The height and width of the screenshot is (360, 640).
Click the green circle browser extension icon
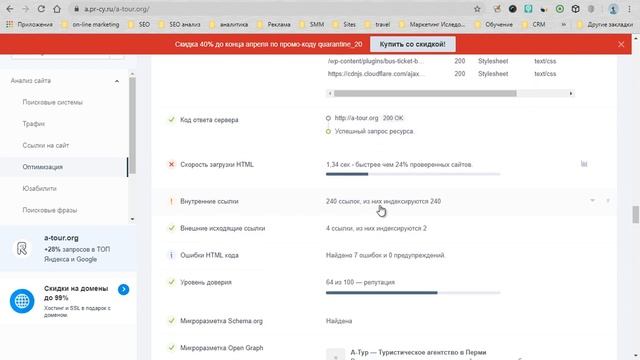tap(560, 9)
